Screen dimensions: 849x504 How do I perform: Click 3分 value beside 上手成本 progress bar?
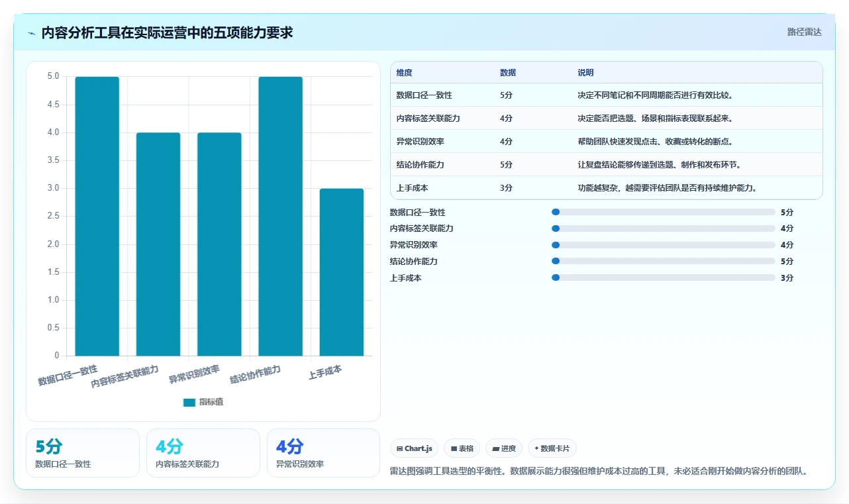pyautogui.click(x=787, y=277)
